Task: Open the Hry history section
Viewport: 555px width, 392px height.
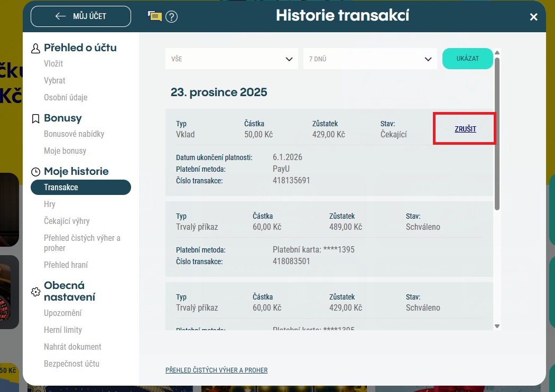Action: 50,204
